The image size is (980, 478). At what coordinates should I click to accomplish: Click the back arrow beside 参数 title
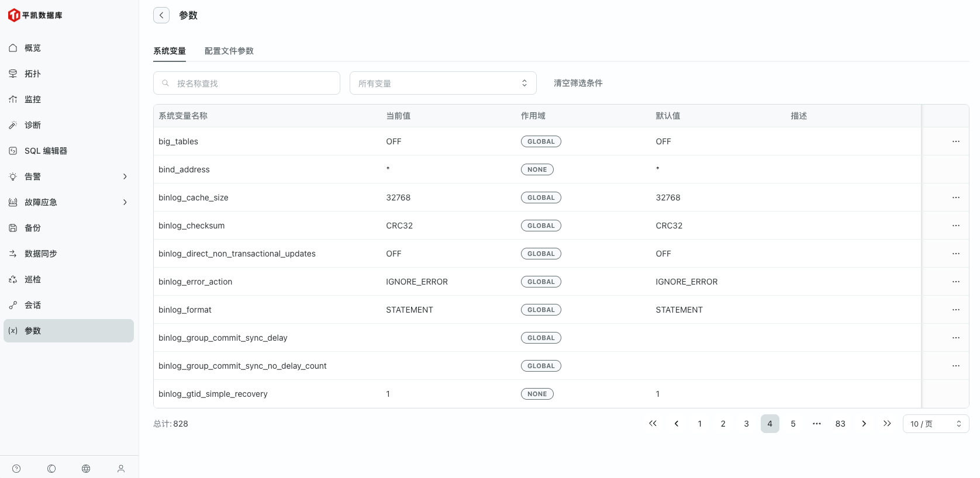coord(161,15)
